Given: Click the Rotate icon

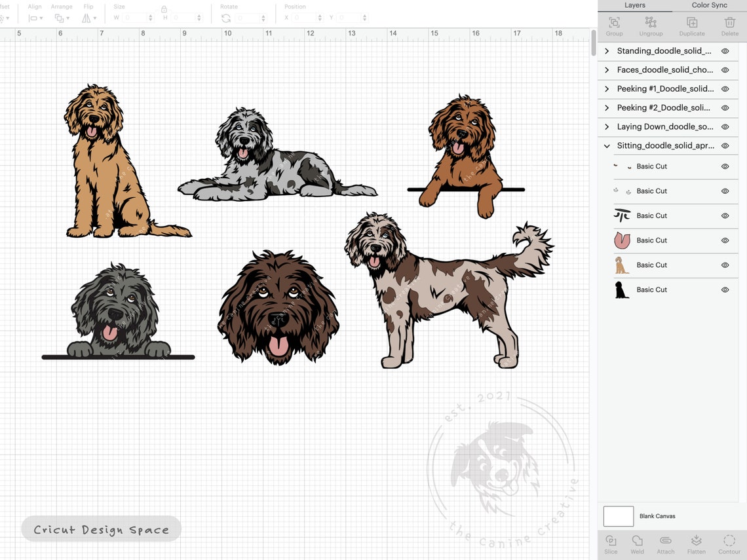Looking at the screenshot, I should click(x=225, y=18).
